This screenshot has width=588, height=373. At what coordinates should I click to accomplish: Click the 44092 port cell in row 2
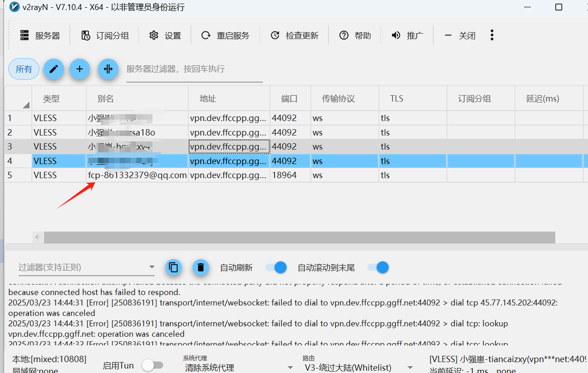(290, 132)
